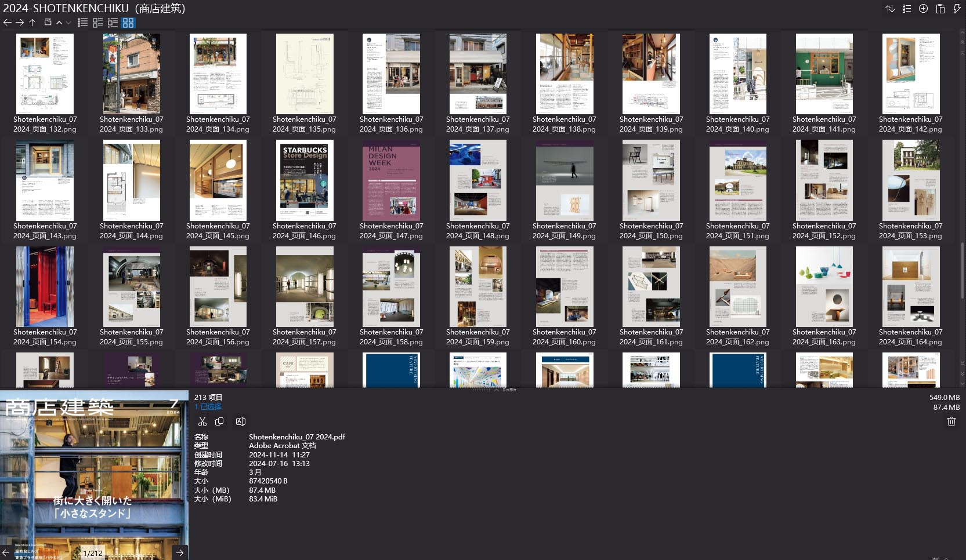
Task: Select thumbnail 页面_163.png
Action: [x=824, y=286]
